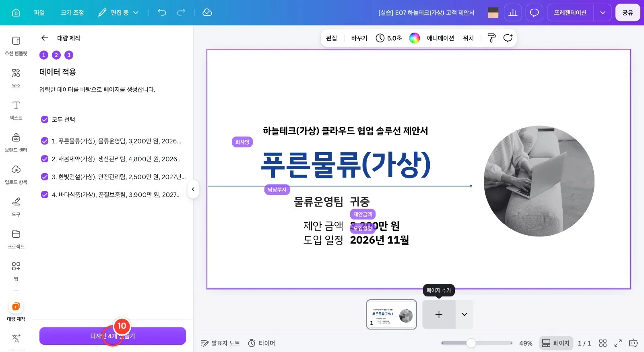
Task: Select 대량 제작 app icon
Action: [16, 307]
